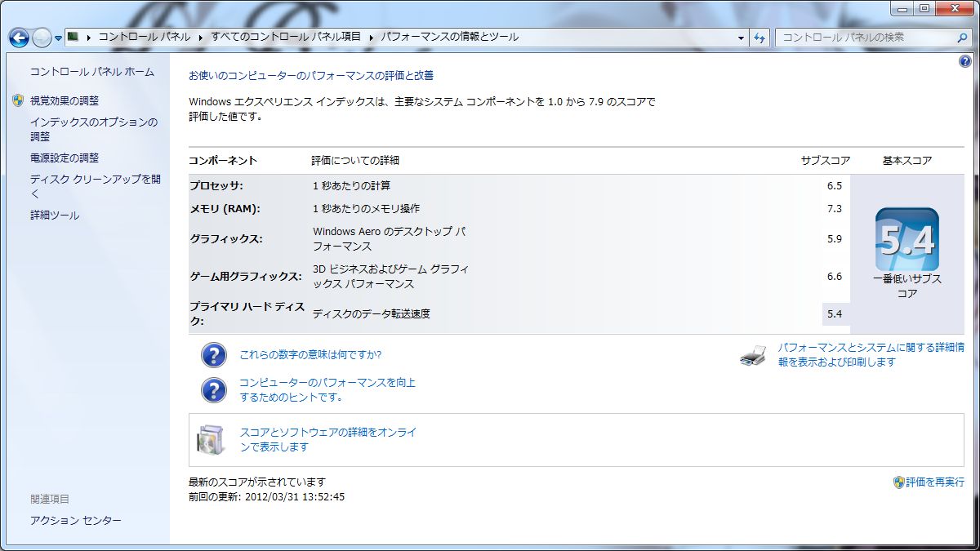Click サブスコア column header
This screenshot has width=980, height=551.
tap(826, 161)
